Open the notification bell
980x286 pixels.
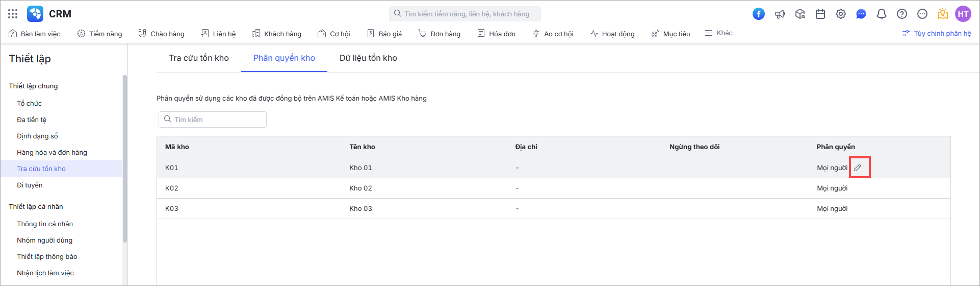click(x=882, y=14)
